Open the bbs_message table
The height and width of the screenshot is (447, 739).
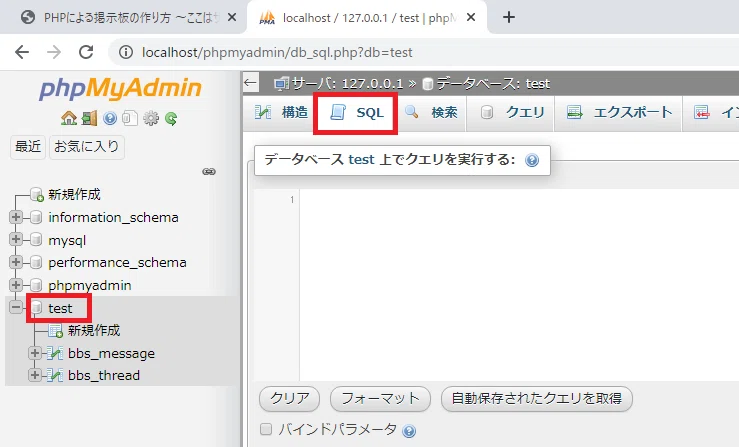tap(111, 354)
